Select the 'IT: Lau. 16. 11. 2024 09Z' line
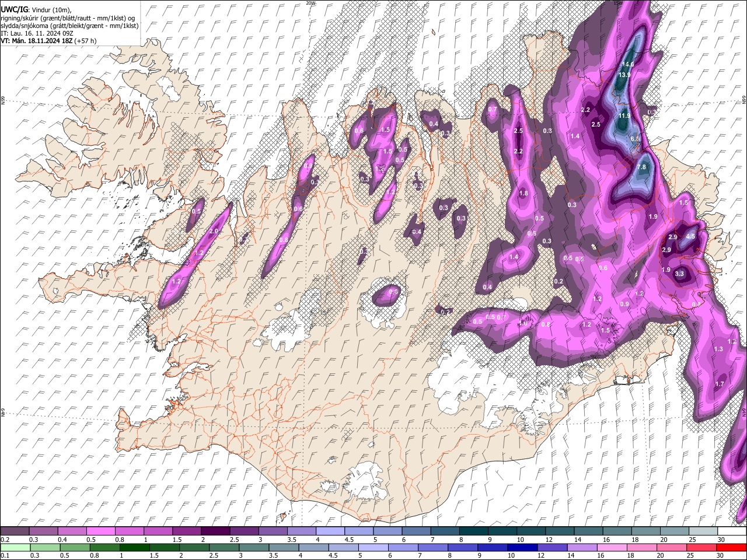This screenshot has width=747, height=560. tap(37, 33)
